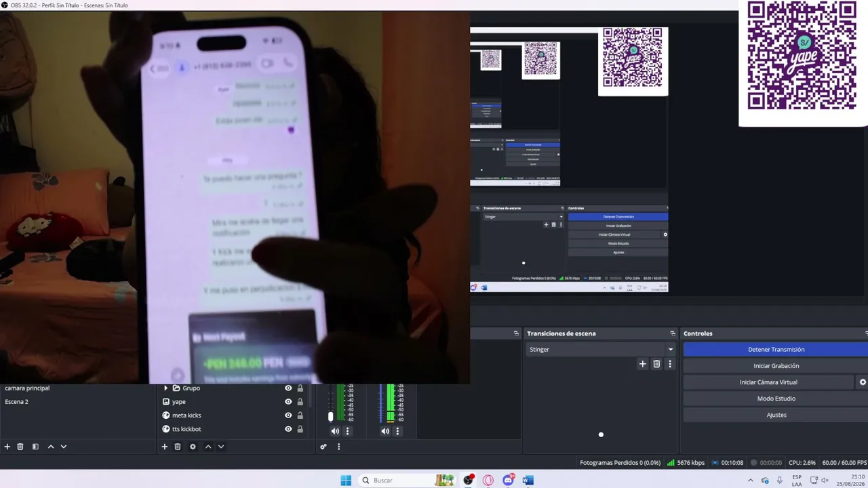
Task: Open the Windows Start menu
Action: (346, 481)
